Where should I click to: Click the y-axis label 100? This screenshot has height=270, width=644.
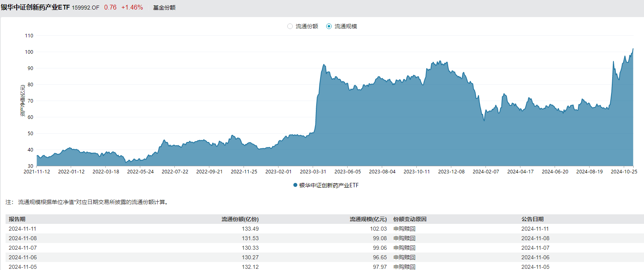click(29, 52)
